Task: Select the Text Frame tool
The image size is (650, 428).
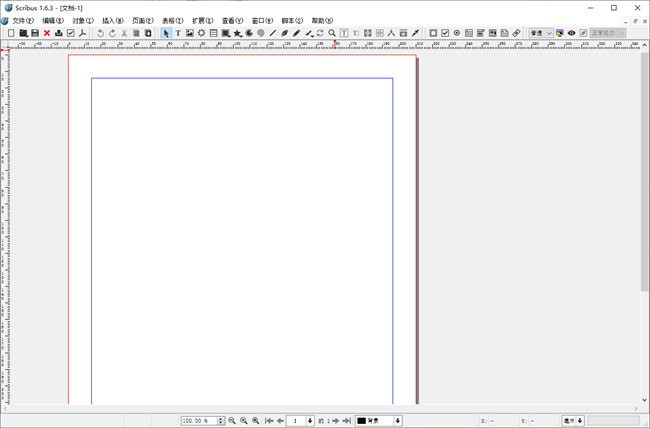Action: [x=178, y=33]
